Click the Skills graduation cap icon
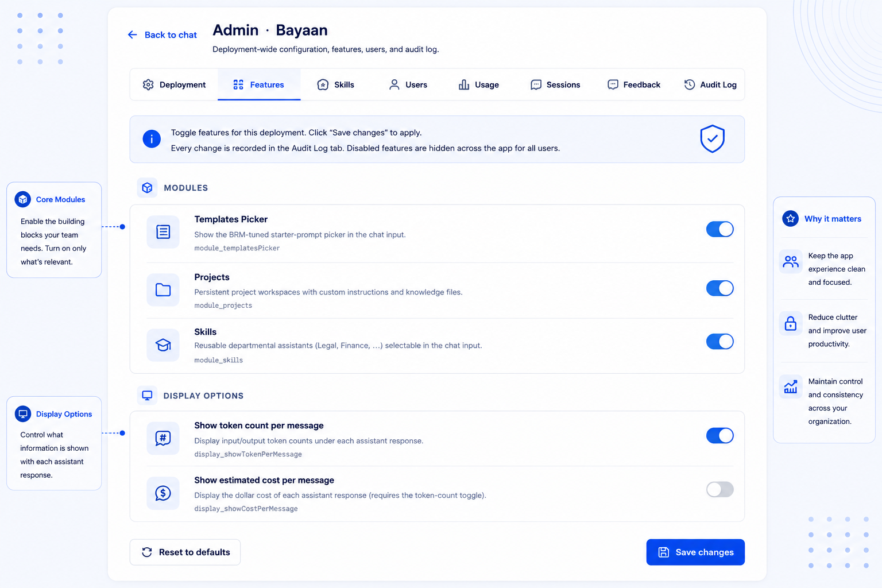 click(163, 345)
